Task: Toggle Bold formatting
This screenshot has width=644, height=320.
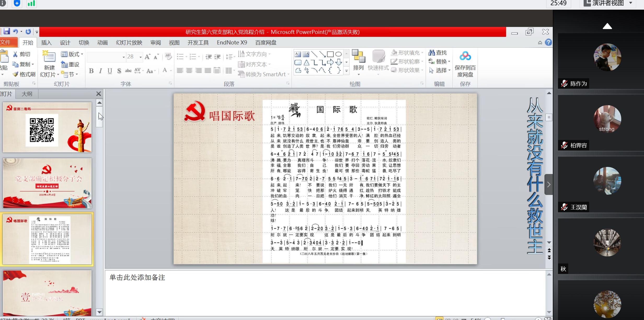Action: point(91,71)
